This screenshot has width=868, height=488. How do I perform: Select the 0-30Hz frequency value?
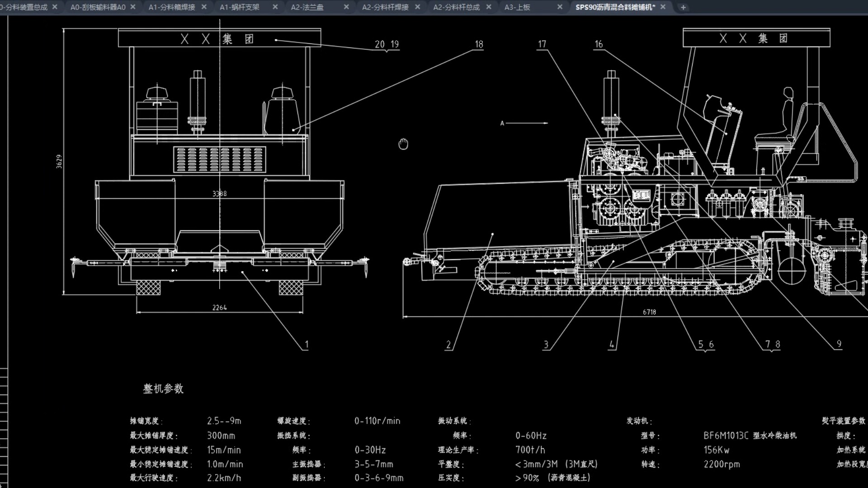coord(370,450)
